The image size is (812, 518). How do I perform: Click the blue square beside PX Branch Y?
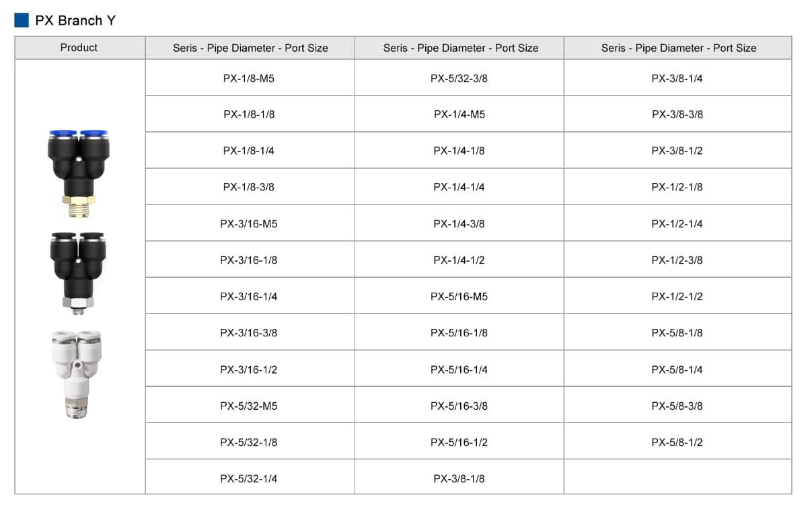(22, 20)
